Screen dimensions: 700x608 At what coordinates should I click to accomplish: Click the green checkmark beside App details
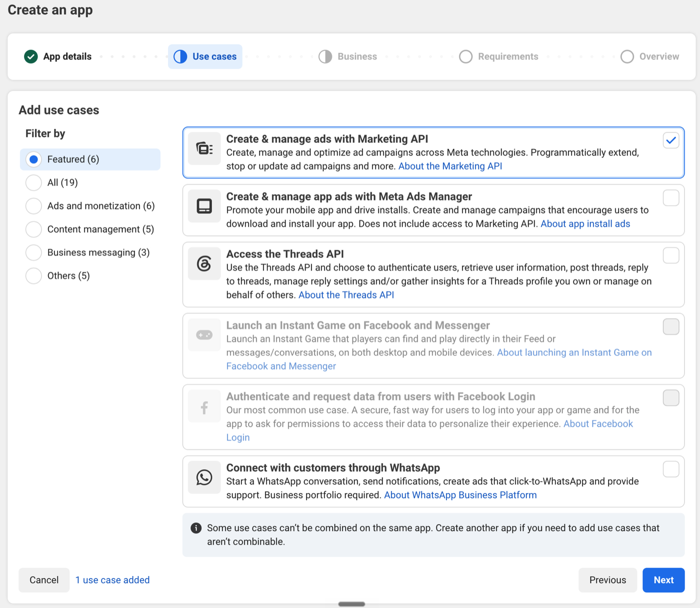(31, 56)
